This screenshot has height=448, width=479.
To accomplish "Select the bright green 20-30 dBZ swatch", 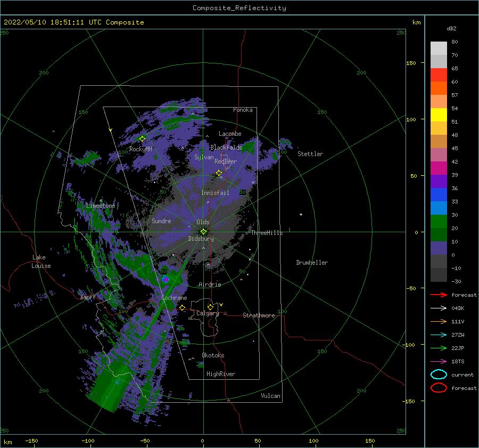I will click(439, 222).
